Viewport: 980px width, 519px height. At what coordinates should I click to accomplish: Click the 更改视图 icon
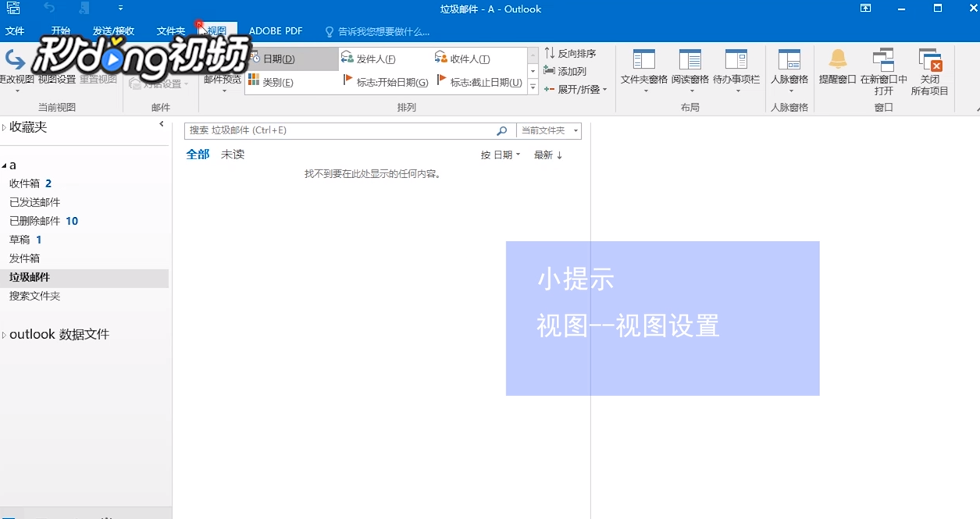tap(14, 59)
